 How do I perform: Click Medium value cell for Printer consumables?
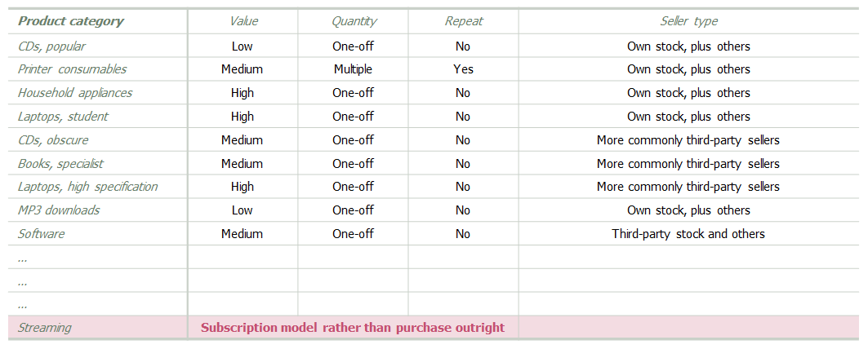(242, 69)
